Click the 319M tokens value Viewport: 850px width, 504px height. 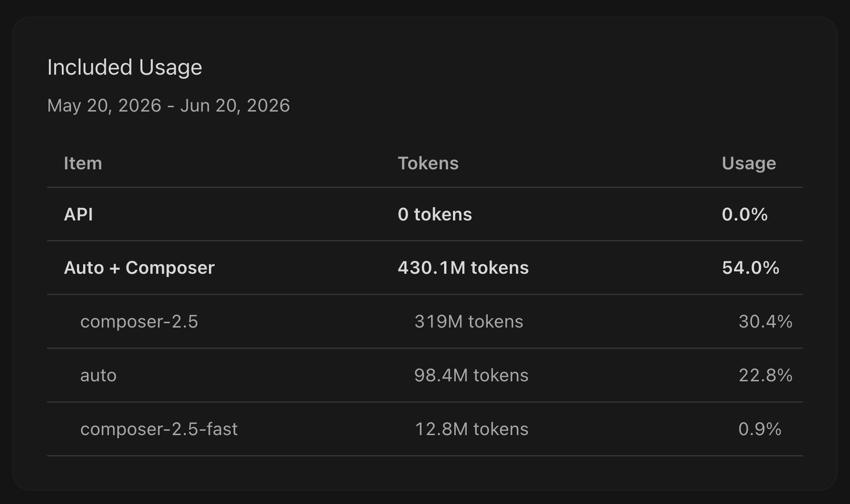click(469, 321)
